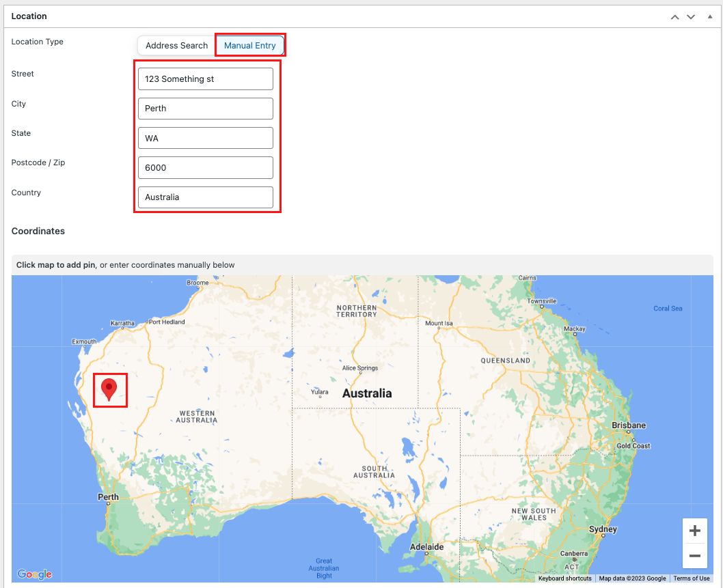The height and width of the screenshot is (588, 723).
Task: Click into the Street input field
Action: pyautogui.click(x=205, y=79)
